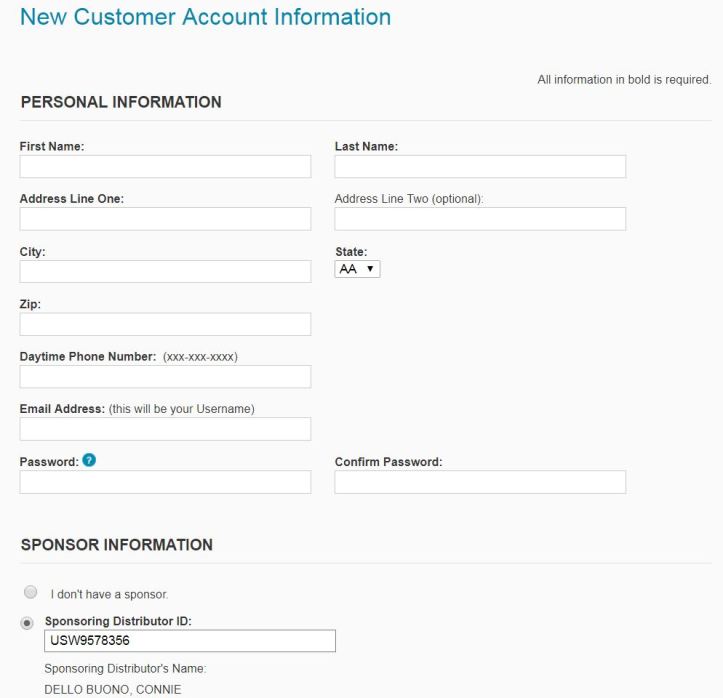Open the State dropdown
The image size is (723, 698).
(x=357, y=269)
